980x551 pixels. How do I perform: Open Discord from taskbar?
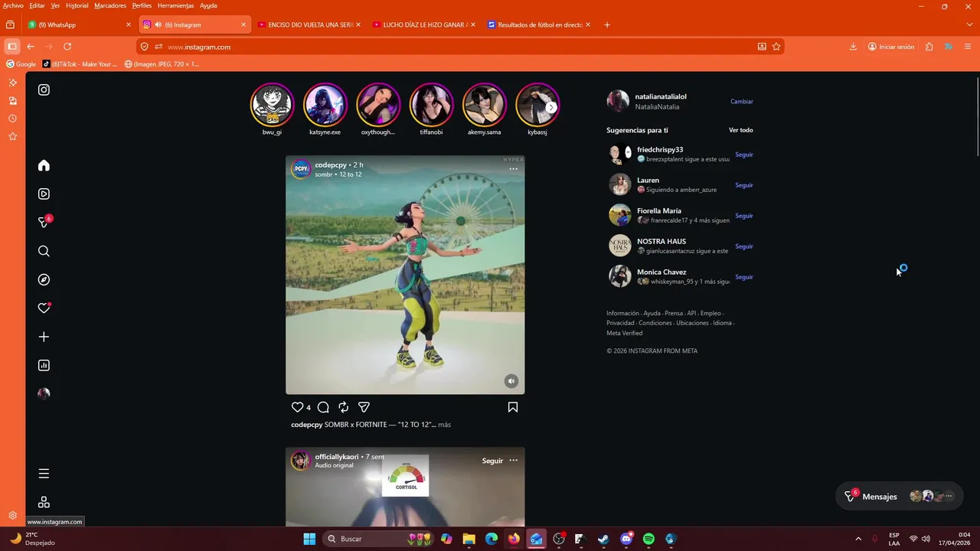point(626,539)
